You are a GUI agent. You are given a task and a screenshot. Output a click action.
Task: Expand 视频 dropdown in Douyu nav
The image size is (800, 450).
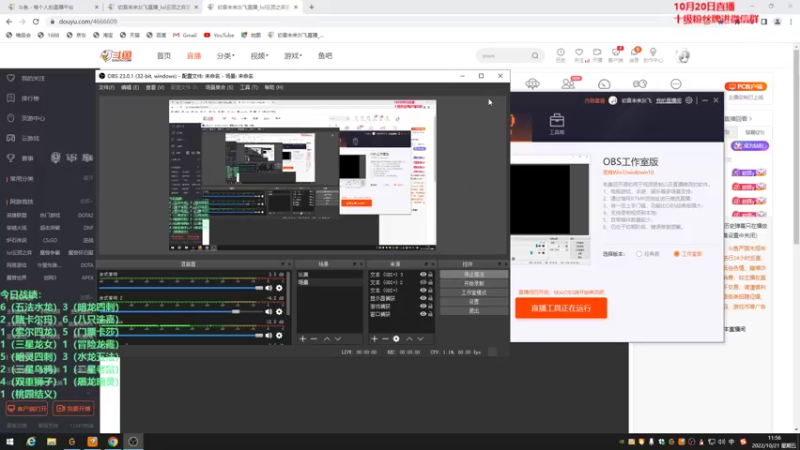pyautogui.click(x=259, y=56)
